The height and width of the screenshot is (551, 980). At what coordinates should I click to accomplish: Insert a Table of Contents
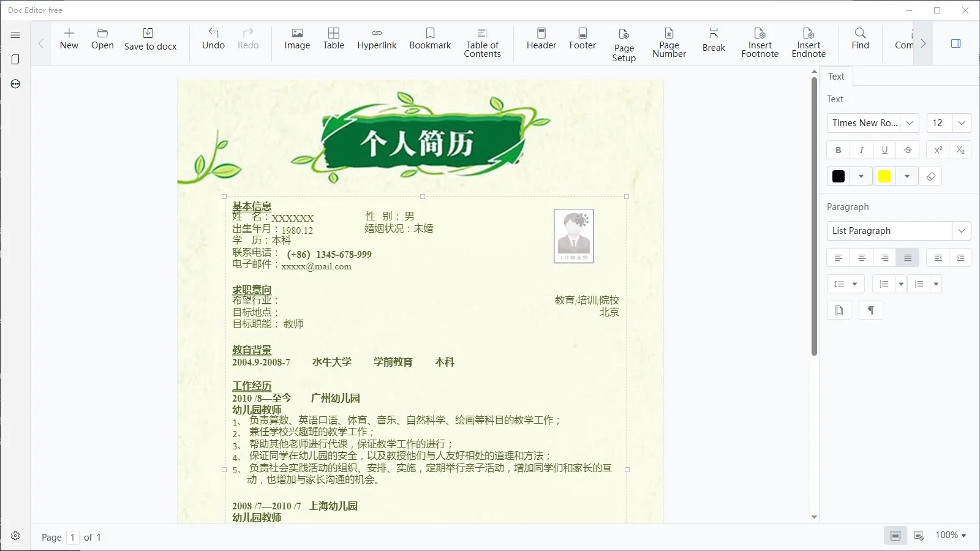click(482, 43)
